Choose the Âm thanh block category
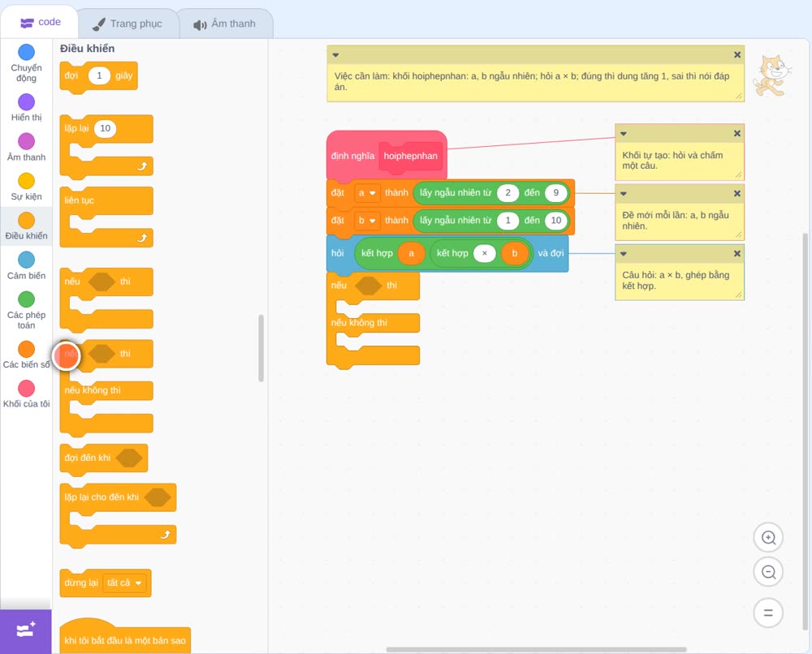Screen dimensions: 812x654 (x=27, y=147)
